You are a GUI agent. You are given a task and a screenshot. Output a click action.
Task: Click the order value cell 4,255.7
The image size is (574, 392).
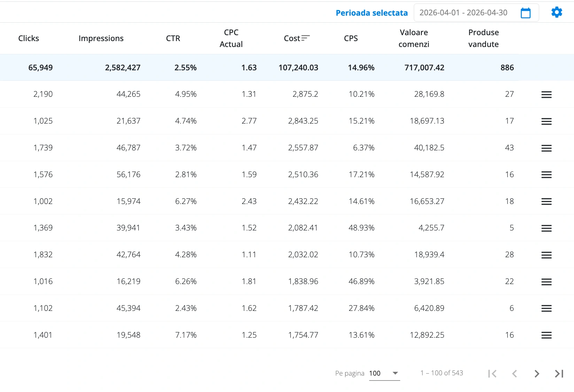click(x=431, y=228)
